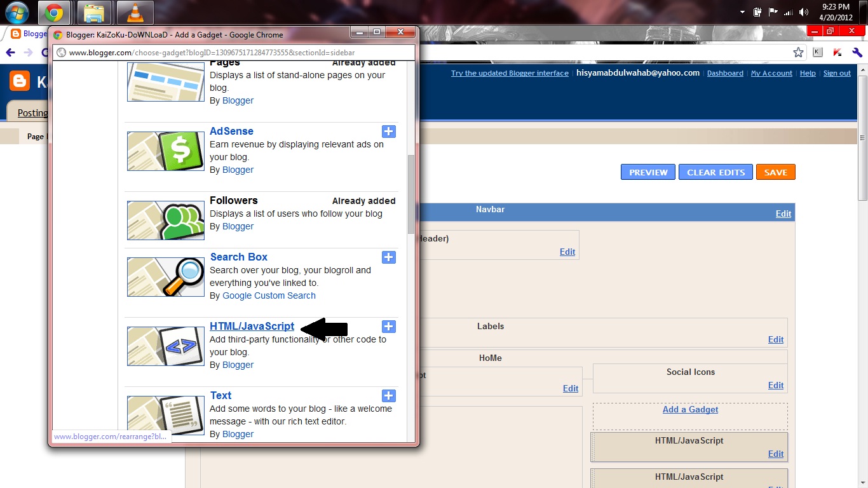Click the Followers gadget thumbnail image
Viewport: 868px width, 488px height.
tap(166, 220)
